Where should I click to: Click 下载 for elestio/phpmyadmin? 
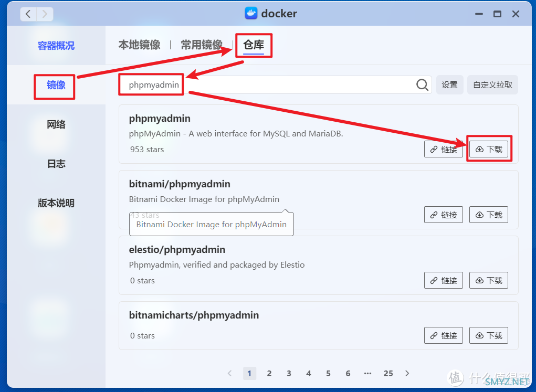coord(489,280)
